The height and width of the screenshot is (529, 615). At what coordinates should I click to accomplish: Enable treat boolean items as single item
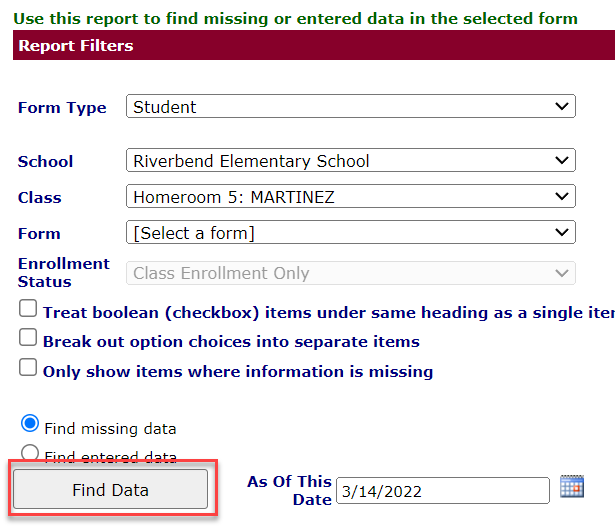28,309
